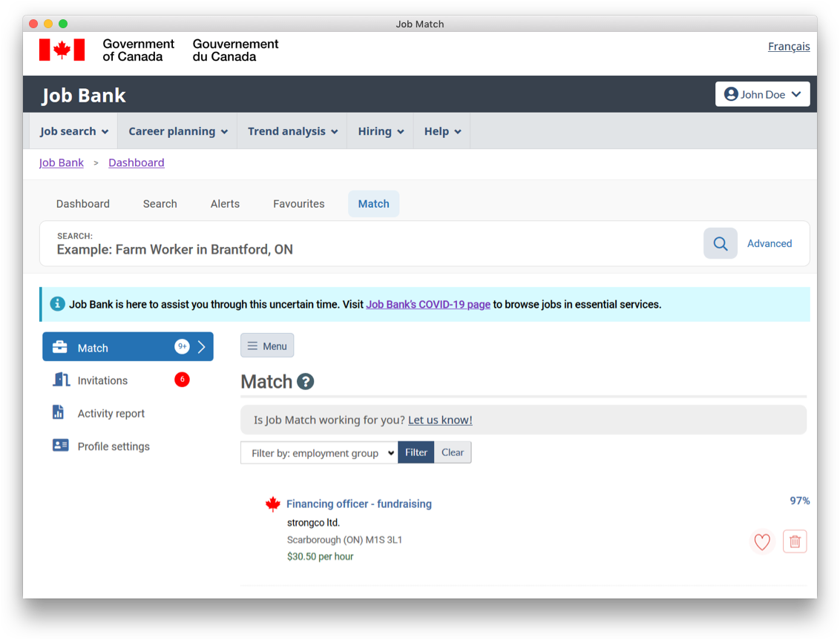
Task: Open the Activity report sidebar item
Action: pyautogui.click(x=128, y=413)
